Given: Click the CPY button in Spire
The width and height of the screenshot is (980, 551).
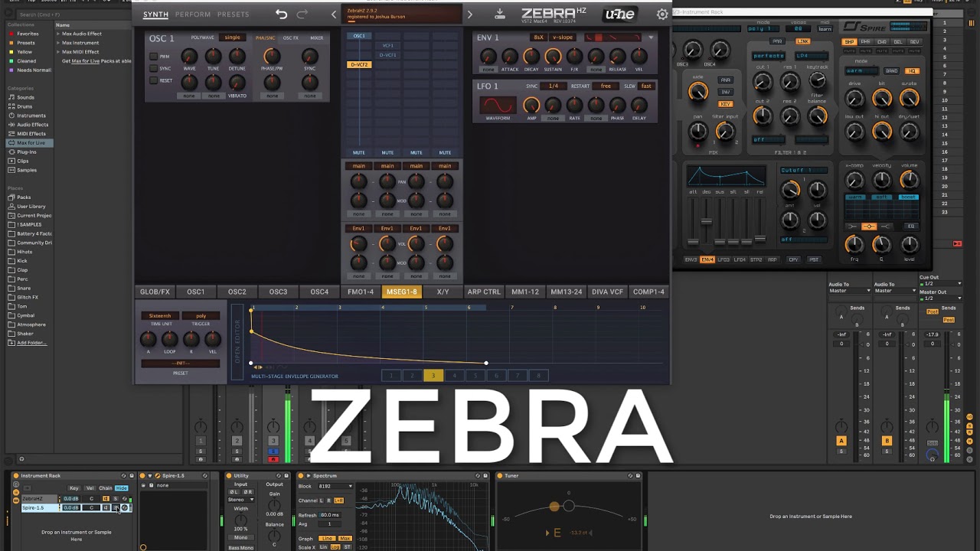Looking at the screenshot, I should click(793, 259).
